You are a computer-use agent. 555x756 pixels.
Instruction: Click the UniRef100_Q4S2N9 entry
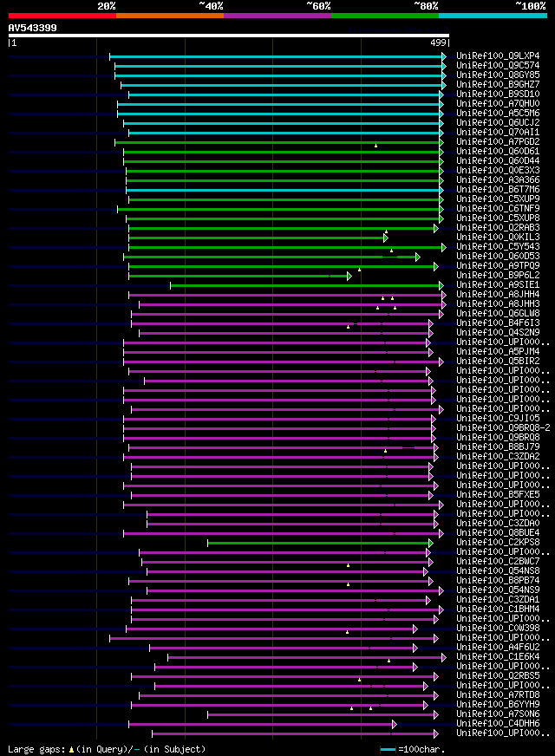498,332
